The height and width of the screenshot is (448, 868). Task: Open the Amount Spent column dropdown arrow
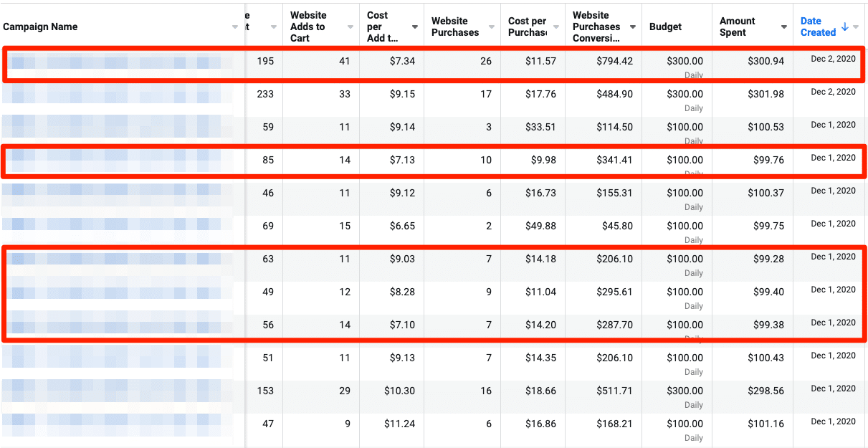pyautogui.click(x=783, y=27)
